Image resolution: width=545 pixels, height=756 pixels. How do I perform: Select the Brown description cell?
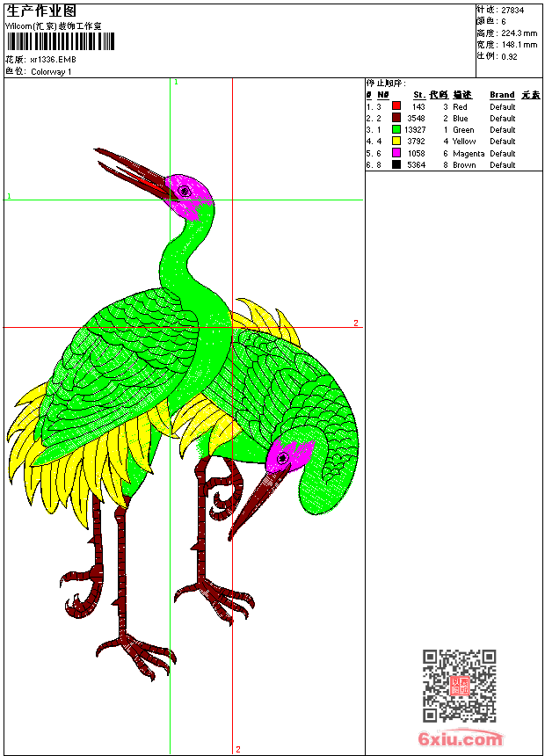click(464, 165)
